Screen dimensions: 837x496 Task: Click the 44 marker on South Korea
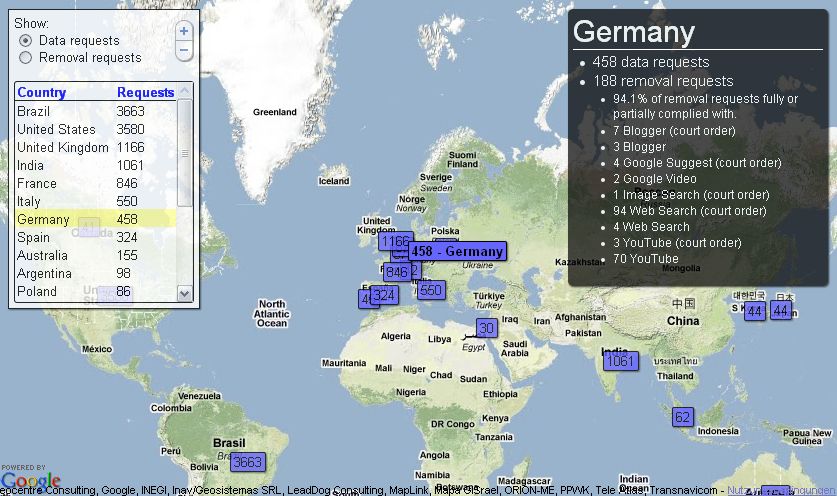[x=755, y=311]
